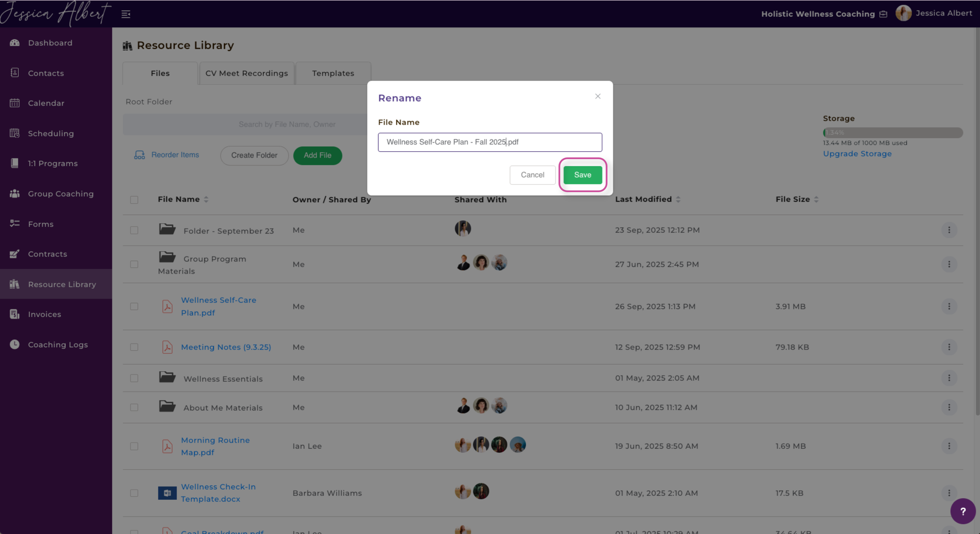Sort by the File Name column arrows
Image resolution: width=980 pixels, height=534 pixels.
point(206,200)
